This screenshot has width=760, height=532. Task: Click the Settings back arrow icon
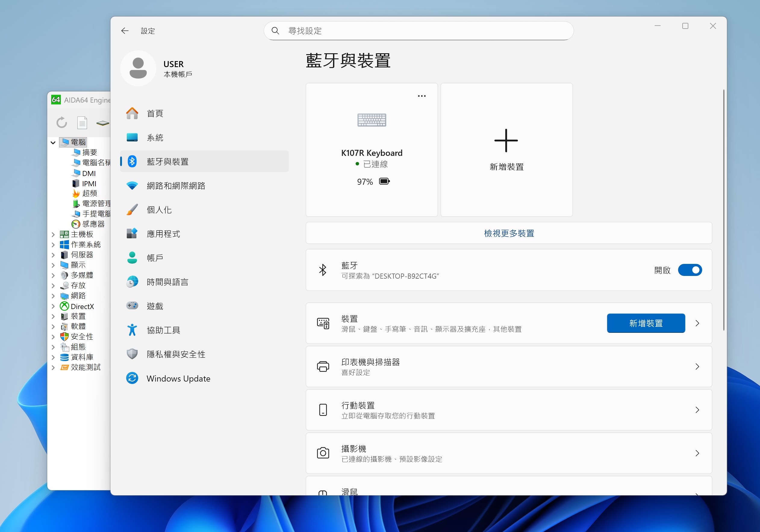[x=125, y=31]
